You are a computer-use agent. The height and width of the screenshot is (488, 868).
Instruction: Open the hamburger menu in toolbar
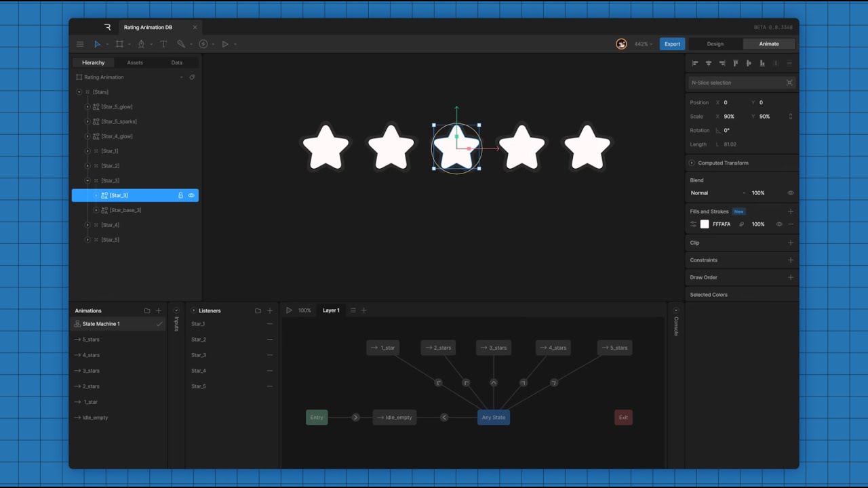tap(80, 44)
